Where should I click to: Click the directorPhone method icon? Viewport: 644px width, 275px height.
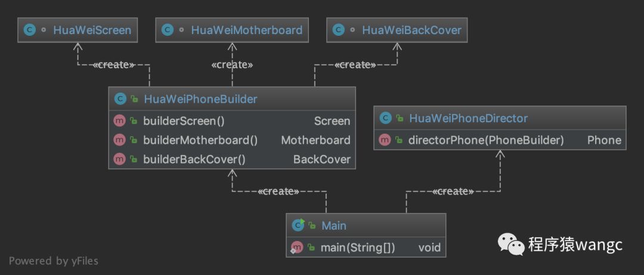pyautogui.click(x=385, y=140)
